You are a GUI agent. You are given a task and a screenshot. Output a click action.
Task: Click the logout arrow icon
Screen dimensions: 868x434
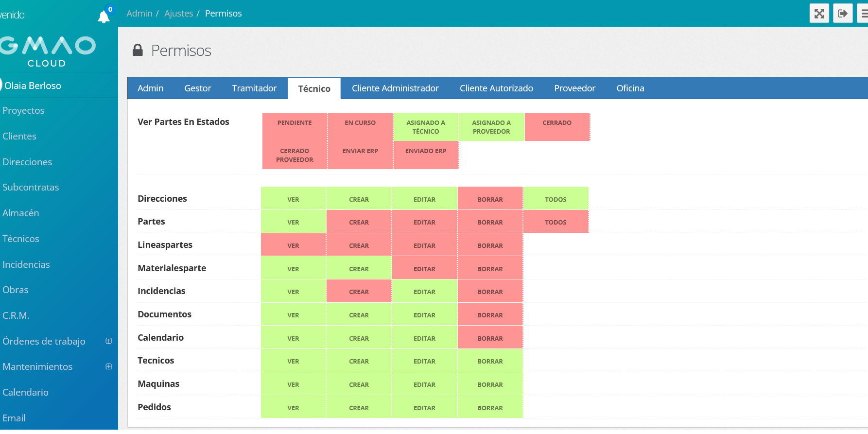pos(843,13)
